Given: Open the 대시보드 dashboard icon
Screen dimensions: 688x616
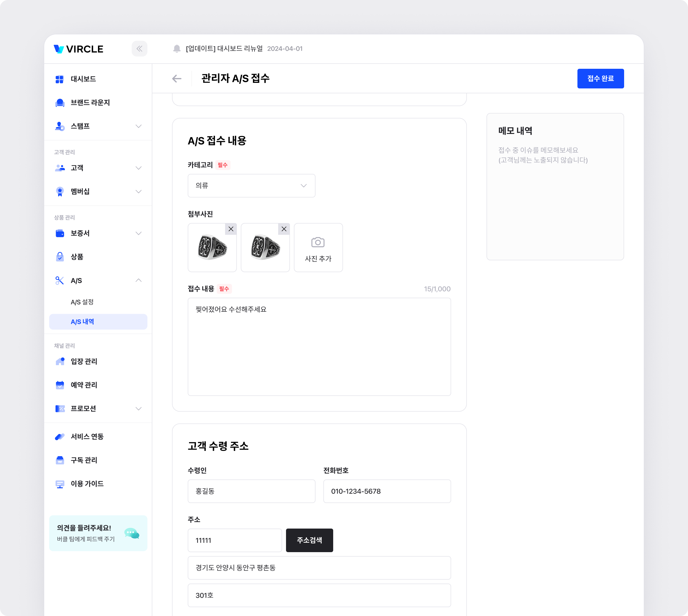Looking at the screenshot, I should coord(60,79).
